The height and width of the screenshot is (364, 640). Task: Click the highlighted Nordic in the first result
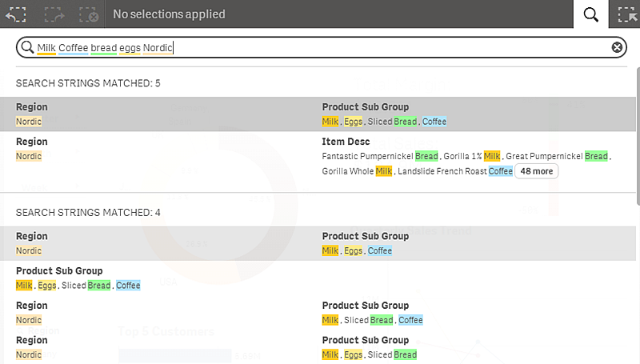click(29, 122)
